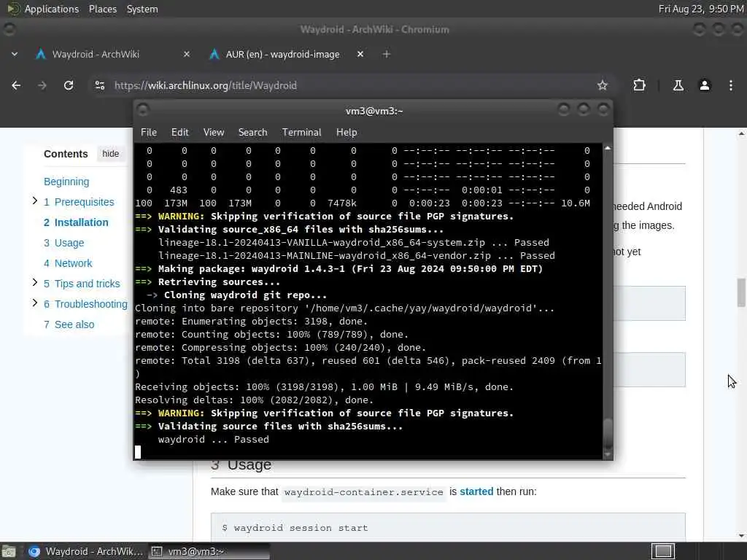The height and width of the screenshot is (560, 747).
Task: Close the AUR waydroid-image tab
Action: 360,54
